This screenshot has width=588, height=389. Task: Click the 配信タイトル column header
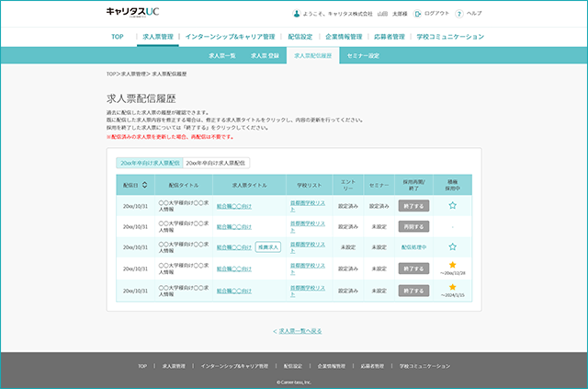[x=184, y=185]
